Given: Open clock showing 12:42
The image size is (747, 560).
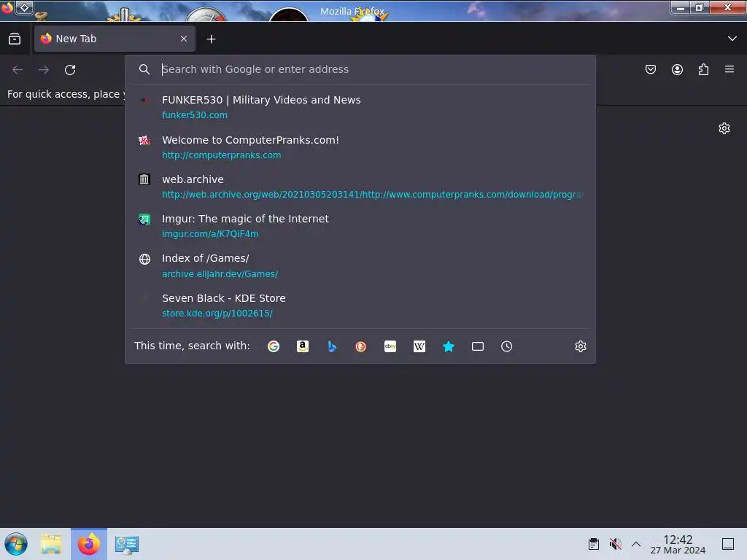Looking at the screenshot, I should pyautogui.click(x=678, y=544).
